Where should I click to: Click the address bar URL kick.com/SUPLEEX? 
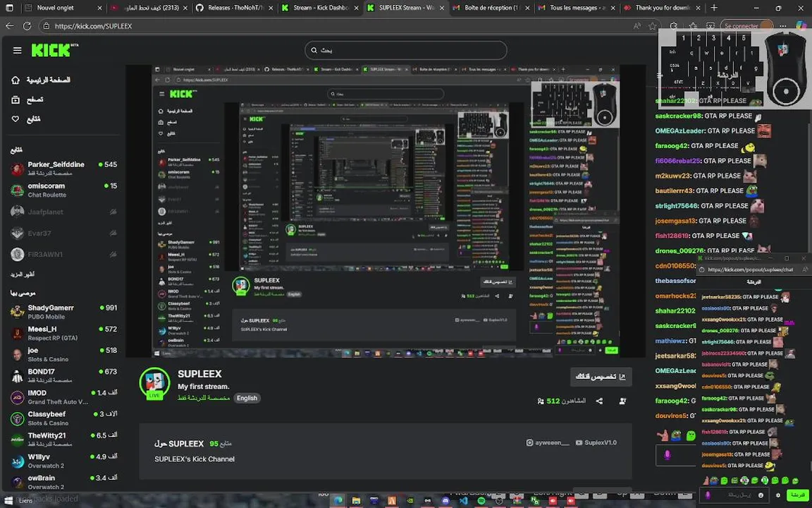[x=93, y=26]
